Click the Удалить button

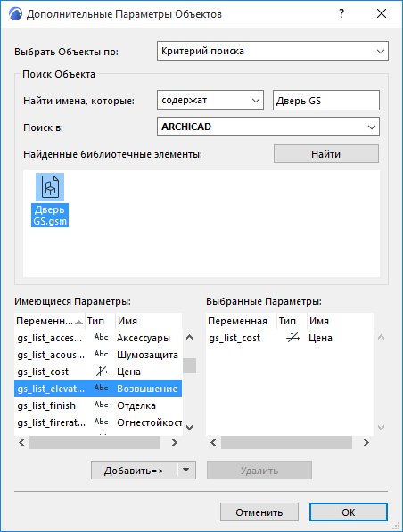[x=259, y=471]
